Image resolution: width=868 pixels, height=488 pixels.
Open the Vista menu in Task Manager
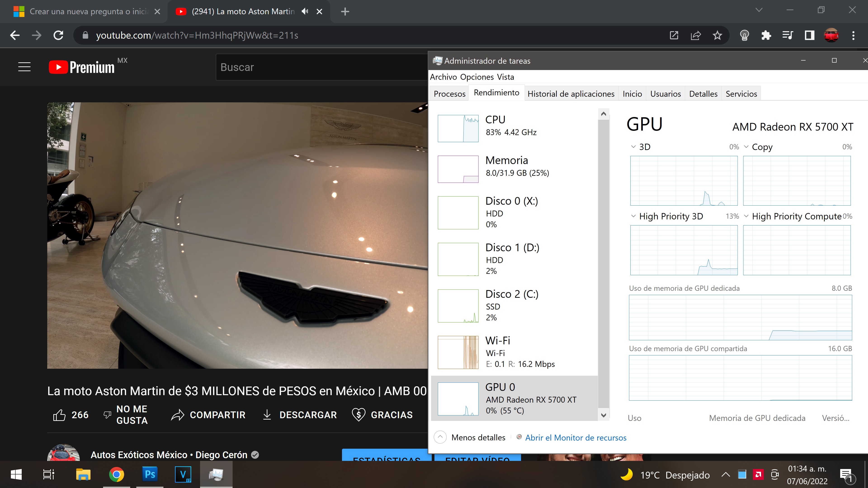click(x=505, y=77)
